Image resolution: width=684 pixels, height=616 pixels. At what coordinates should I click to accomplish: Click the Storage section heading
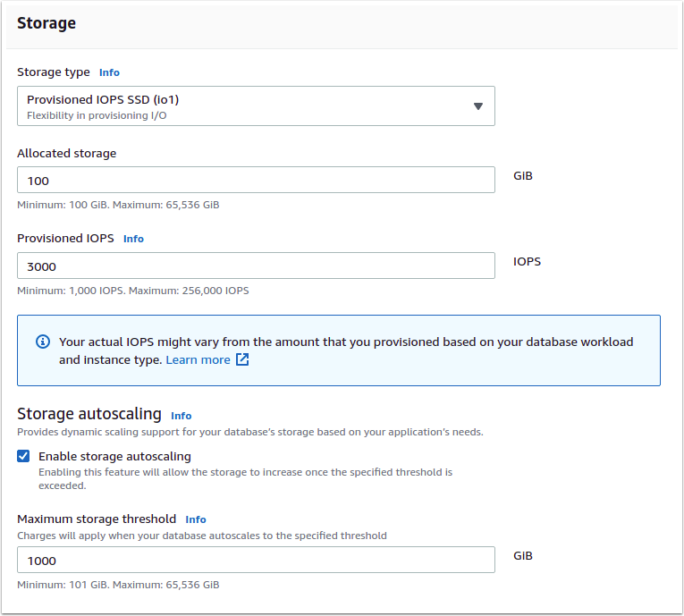[46, 23]
